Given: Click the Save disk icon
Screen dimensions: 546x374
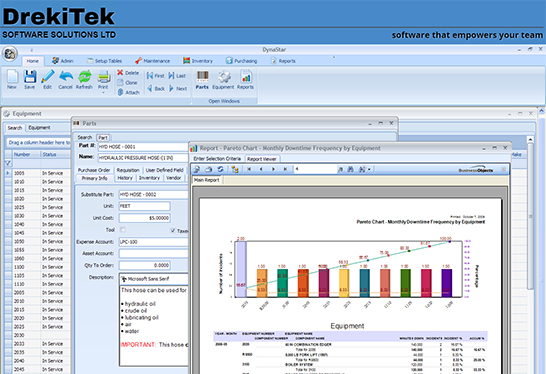Looking at the screenshot, I should tap(30, 76).
